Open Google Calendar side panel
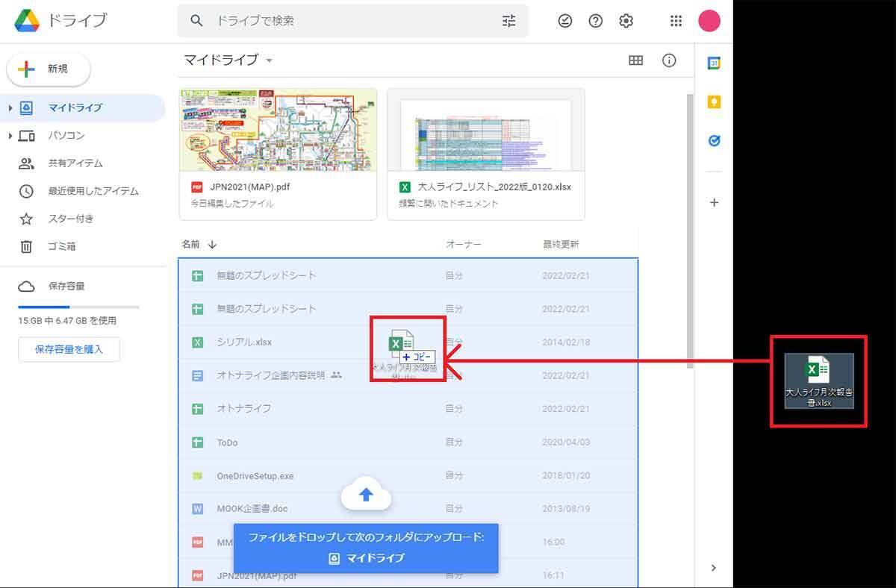The width and height of the screenshot is (896, 588). click(x=714, y=63)
